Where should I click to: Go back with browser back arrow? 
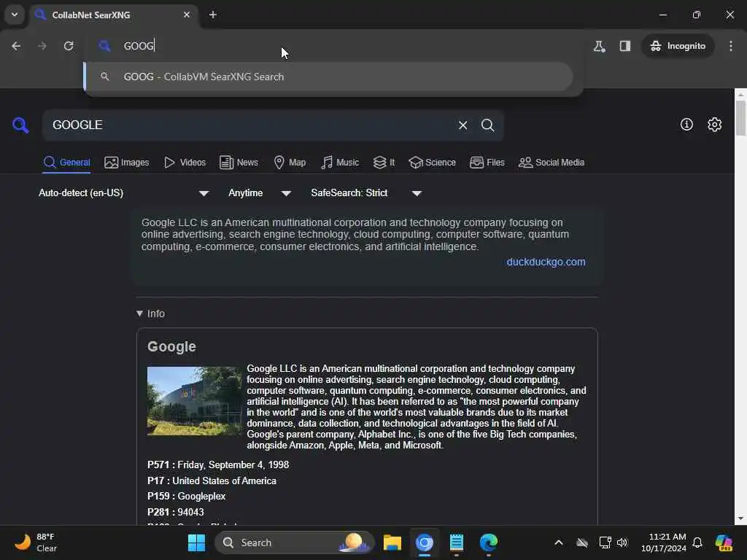click(16, 46)
